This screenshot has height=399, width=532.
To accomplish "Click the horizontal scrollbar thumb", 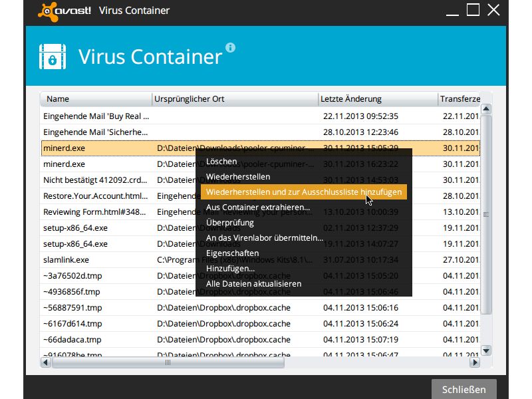I will tap(168, 362).
